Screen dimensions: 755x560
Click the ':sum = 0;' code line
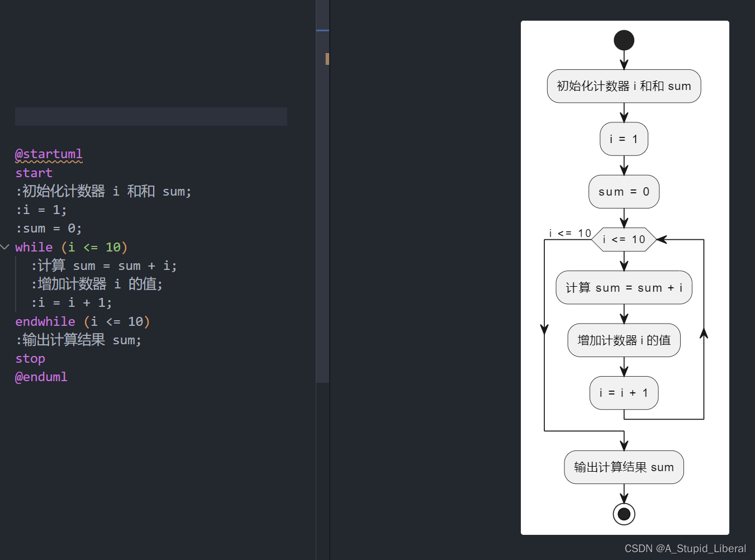pos(49,229)
